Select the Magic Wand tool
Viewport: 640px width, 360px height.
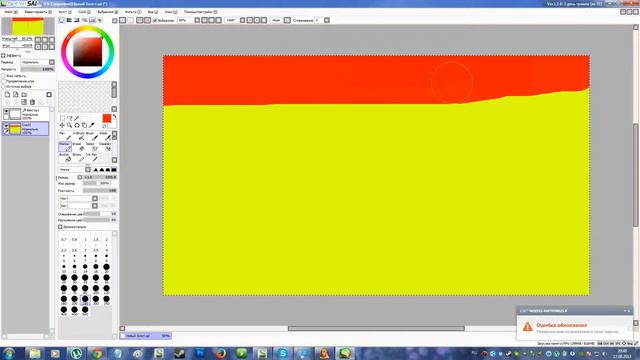click(77, 118)
